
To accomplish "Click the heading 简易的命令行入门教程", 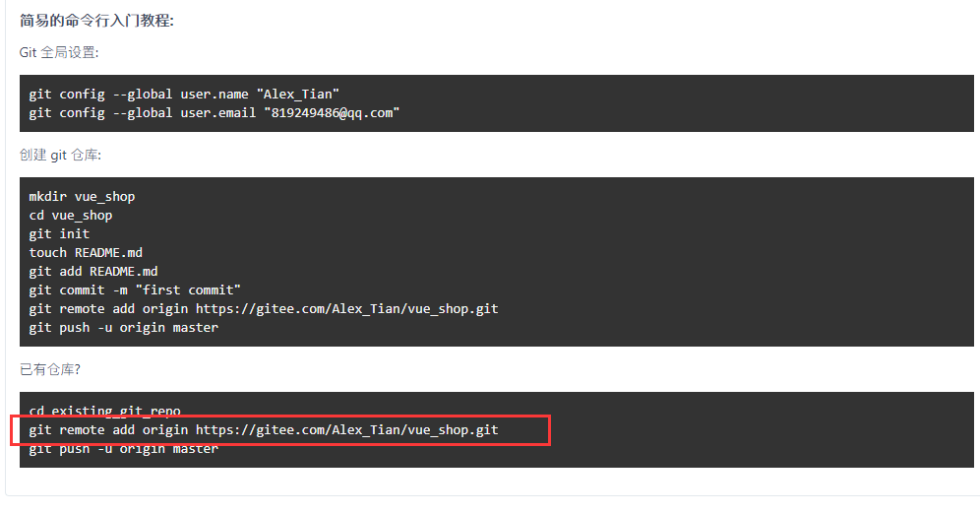I will (96, 21).
